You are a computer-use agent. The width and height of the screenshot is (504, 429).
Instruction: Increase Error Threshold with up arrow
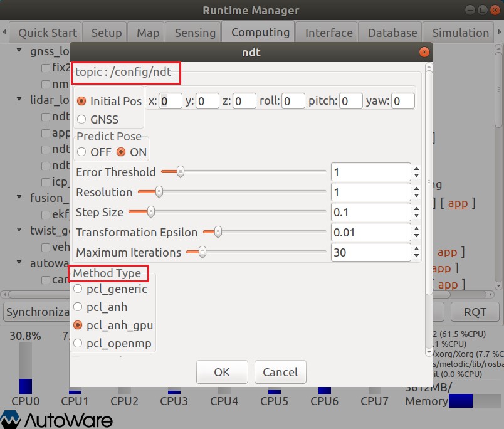(x=417, y=168)
